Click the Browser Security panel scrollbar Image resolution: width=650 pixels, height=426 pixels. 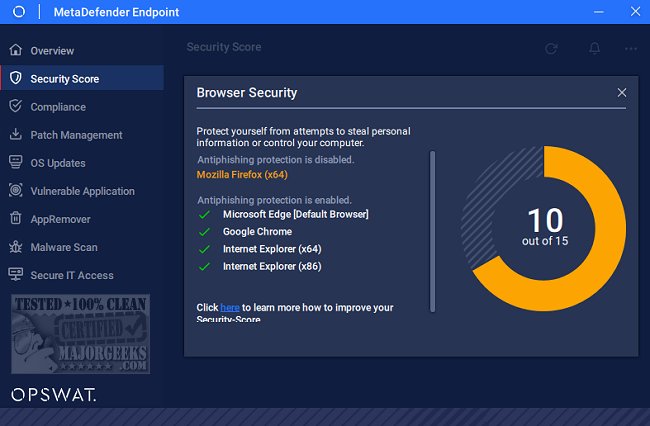click(432, 231)
